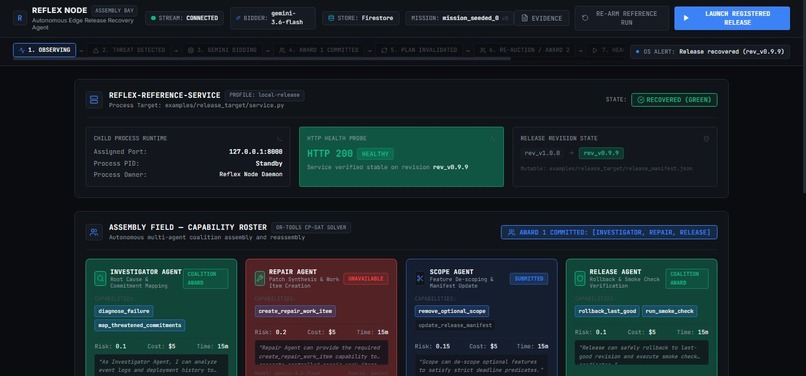
Task: Launch the registered release
Action: point(732,19)
